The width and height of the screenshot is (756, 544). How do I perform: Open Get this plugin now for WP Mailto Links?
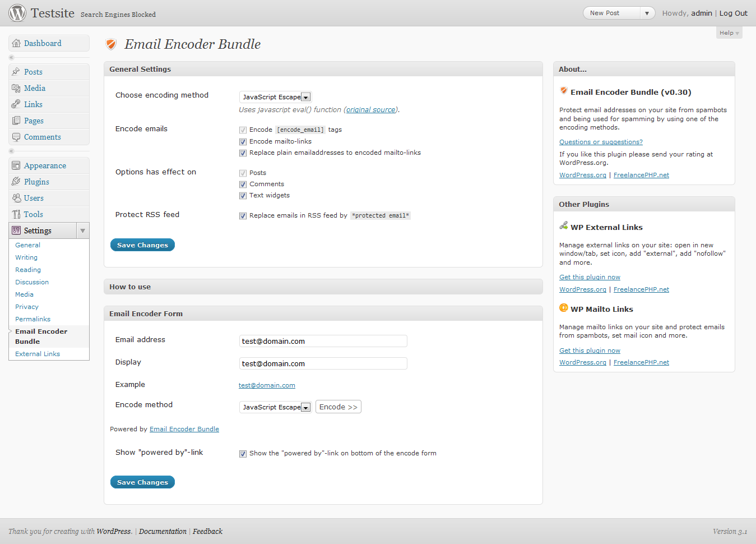[x=590, y=351]
